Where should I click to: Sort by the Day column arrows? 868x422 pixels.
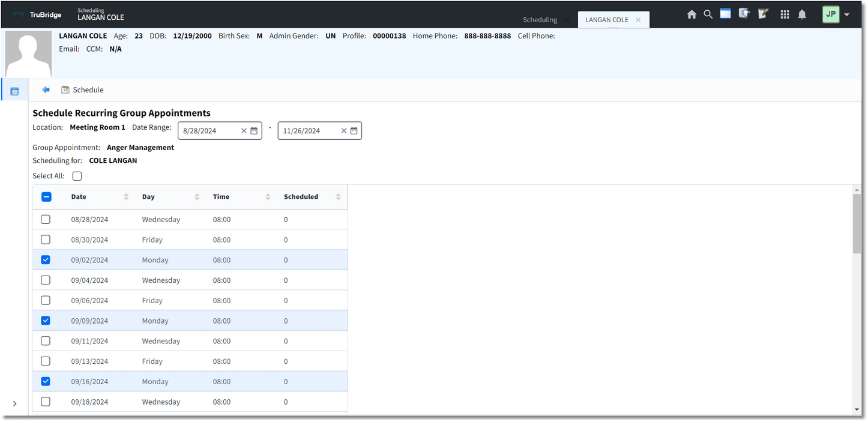point(197,197)
